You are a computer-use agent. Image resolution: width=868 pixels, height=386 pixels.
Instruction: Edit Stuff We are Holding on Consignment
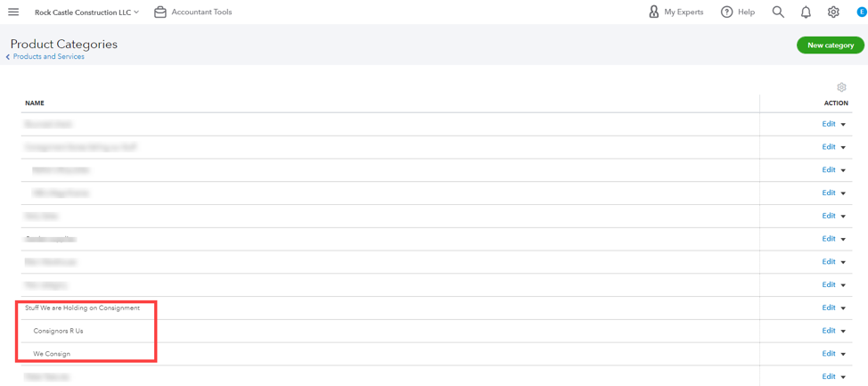point(829,308)
